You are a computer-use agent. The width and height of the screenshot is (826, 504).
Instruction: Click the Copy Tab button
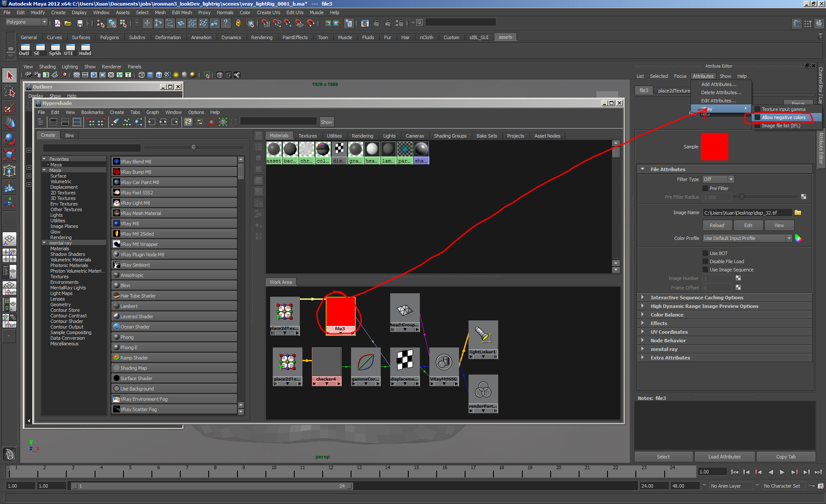[x=786, y=457]
